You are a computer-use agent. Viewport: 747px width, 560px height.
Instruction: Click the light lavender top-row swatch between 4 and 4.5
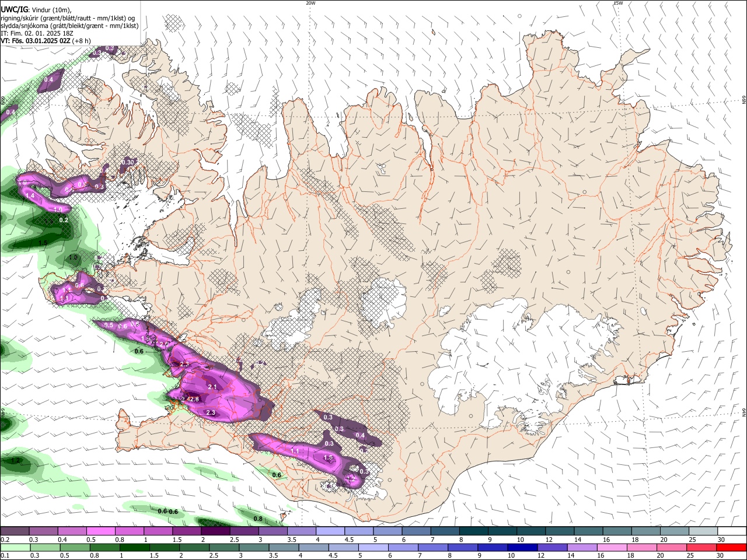point(330,531)
